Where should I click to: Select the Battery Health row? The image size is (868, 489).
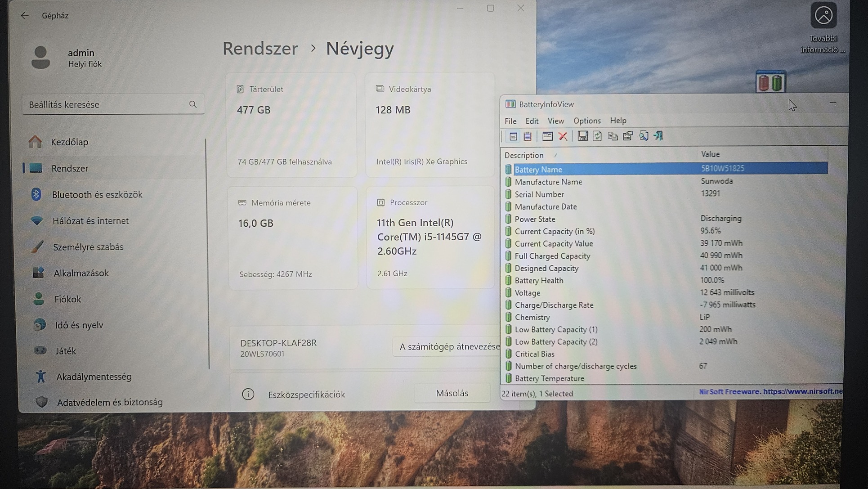click(539, 280)
